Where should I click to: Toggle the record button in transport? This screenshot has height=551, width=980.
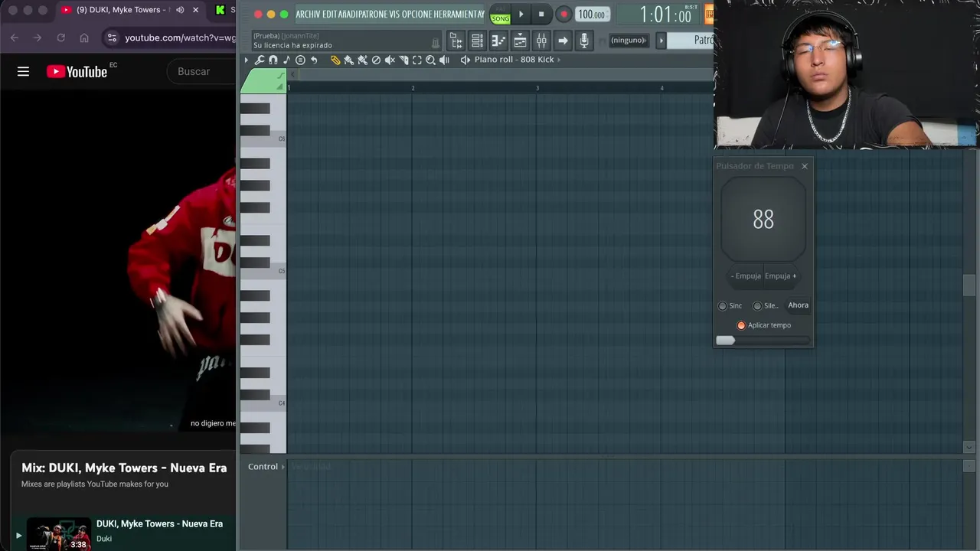pos(563,15)
